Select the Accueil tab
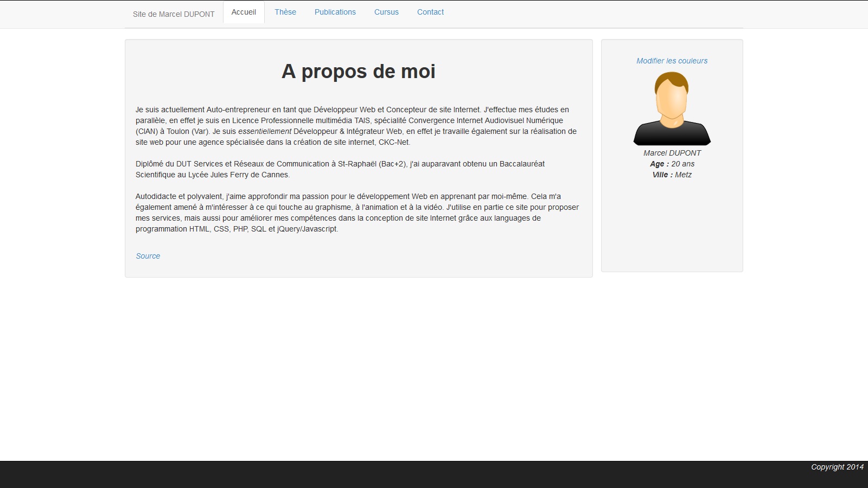 click(x=244, y=12)
